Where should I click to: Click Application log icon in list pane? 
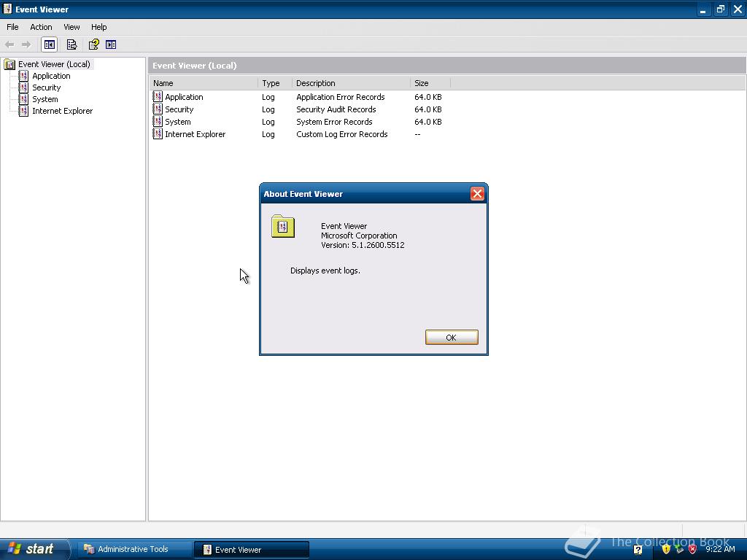[x=158, y=97]
